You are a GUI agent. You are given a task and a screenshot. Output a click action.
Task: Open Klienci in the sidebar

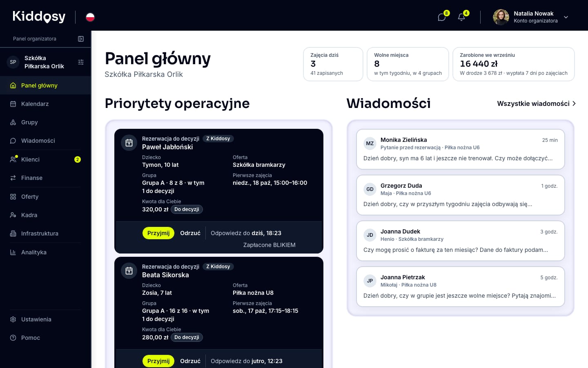45,159
